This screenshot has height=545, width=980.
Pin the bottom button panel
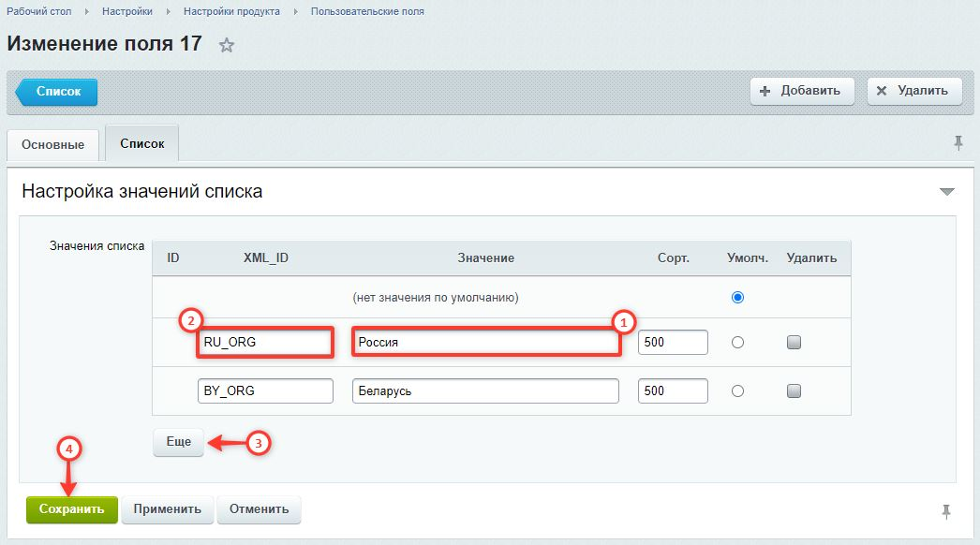946,512
